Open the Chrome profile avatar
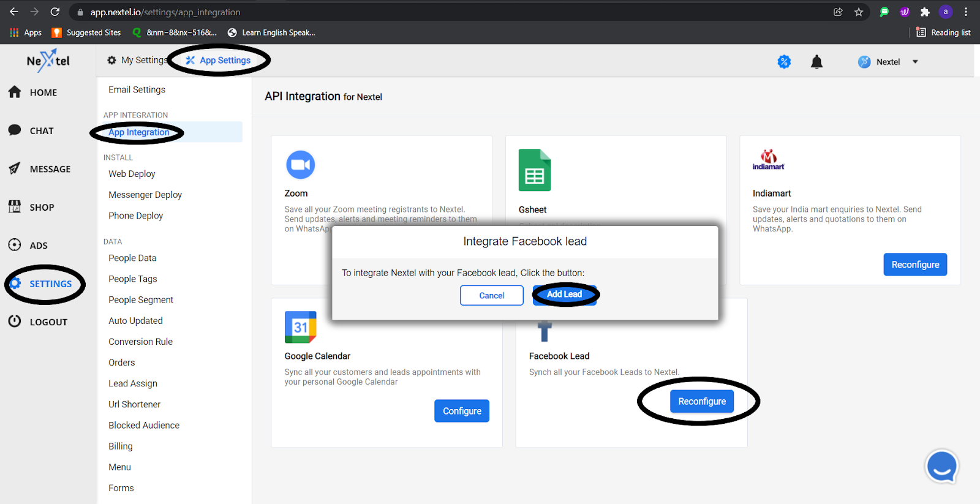980x504 pixels. pyautogui.click(x=946, y=12)
